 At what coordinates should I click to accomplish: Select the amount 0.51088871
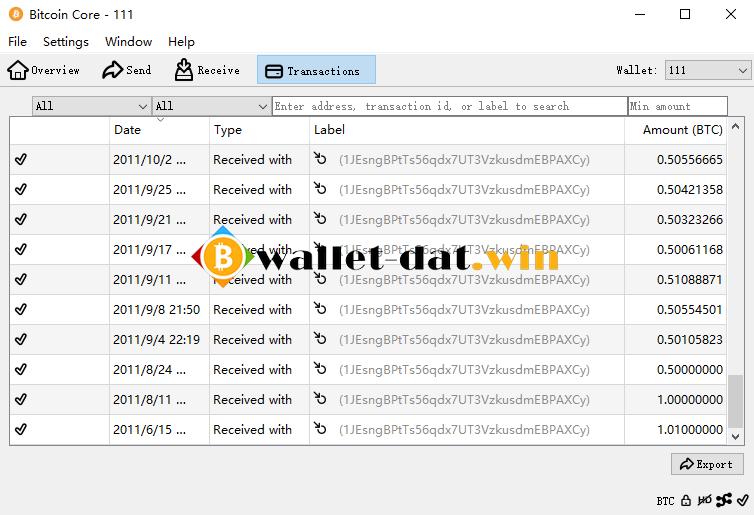(x=690, y=280)
